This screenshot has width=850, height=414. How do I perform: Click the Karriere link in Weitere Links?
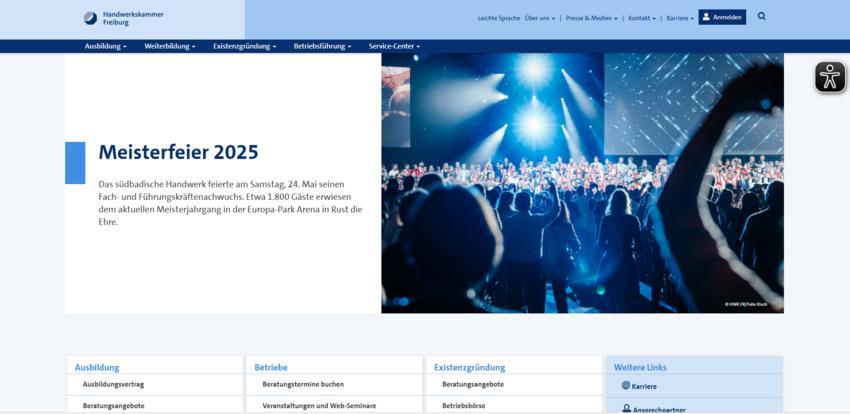point(644,386)
